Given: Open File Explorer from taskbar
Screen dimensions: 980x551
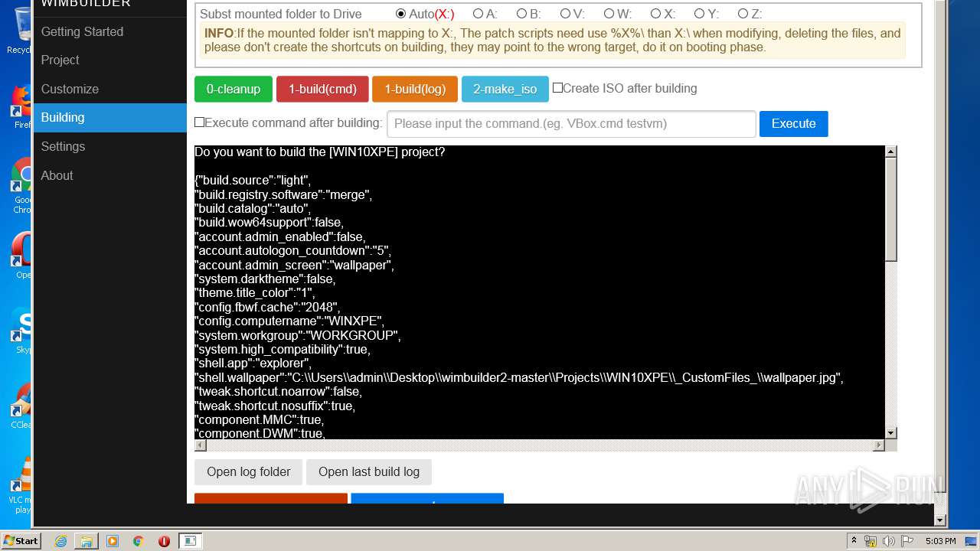Looking at the screenshot, I should click(87, 541).
